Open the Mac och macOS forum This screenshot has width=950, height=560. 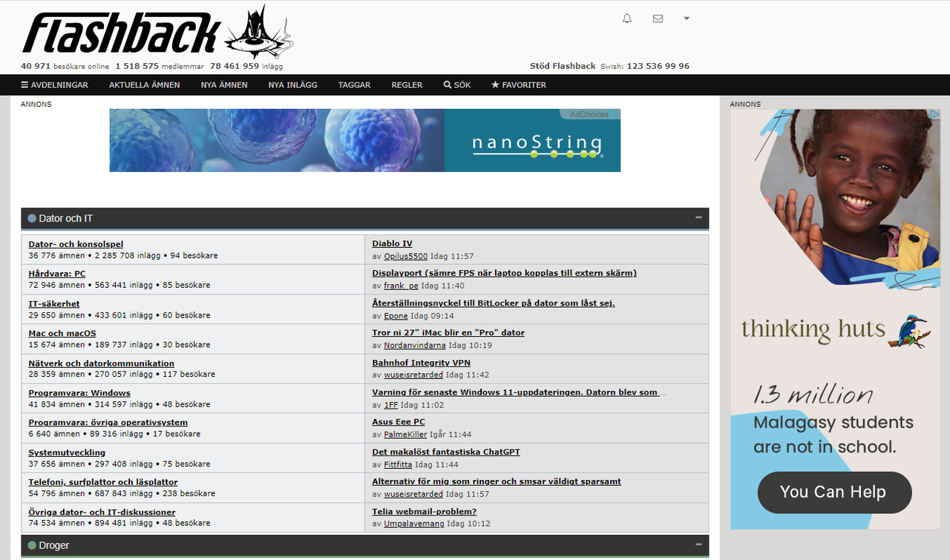tap(62, 333)
